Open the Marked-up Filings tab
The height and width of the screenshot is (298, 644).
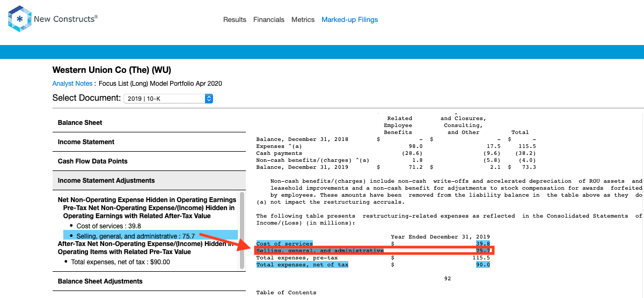350,20
